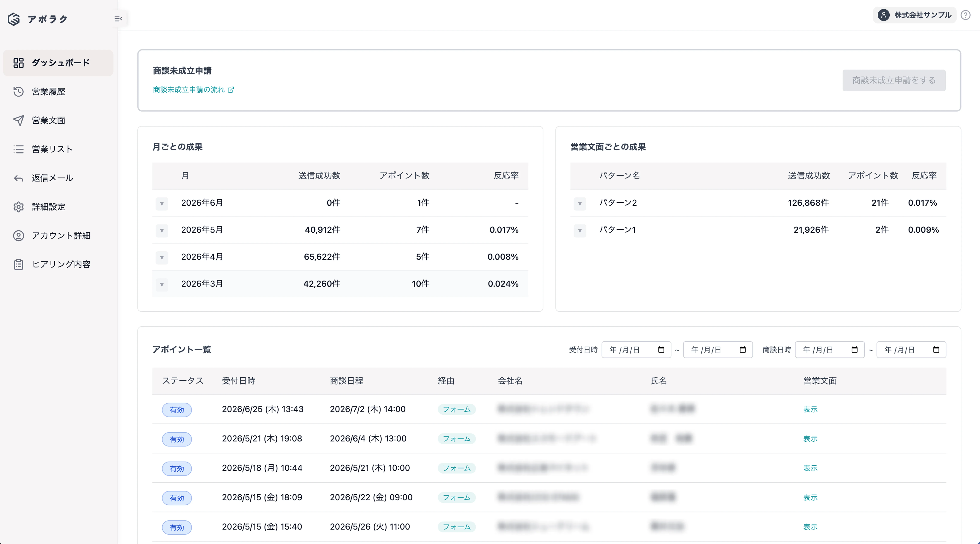Click the 商談日時 start date field
Viewport: 980px width, 544px height.
[830, 350]
